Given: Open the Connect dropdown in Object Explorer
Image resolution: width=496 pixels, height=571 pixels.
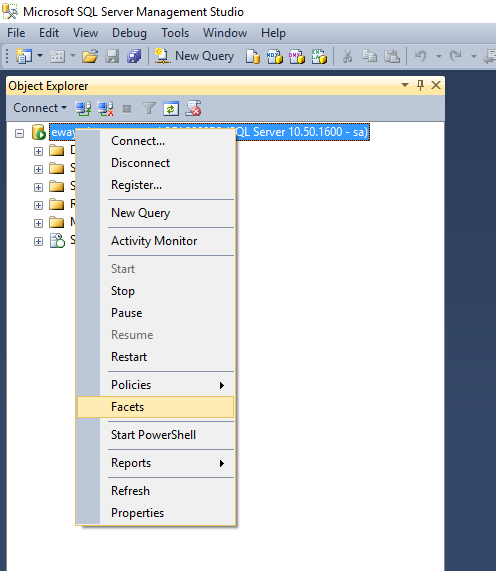Looking at the screenshot, I should tap(40, 108).
